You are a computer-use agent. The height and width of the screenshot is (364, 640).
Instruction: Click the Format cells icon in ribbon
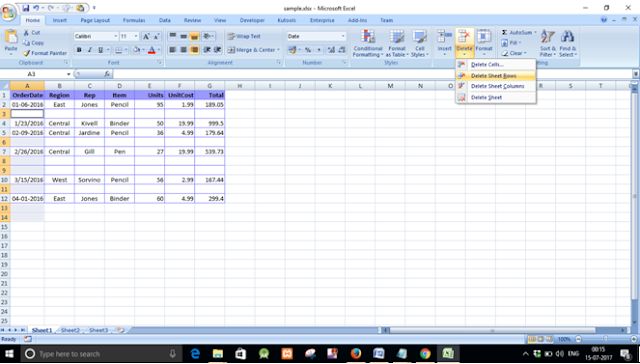484,37
